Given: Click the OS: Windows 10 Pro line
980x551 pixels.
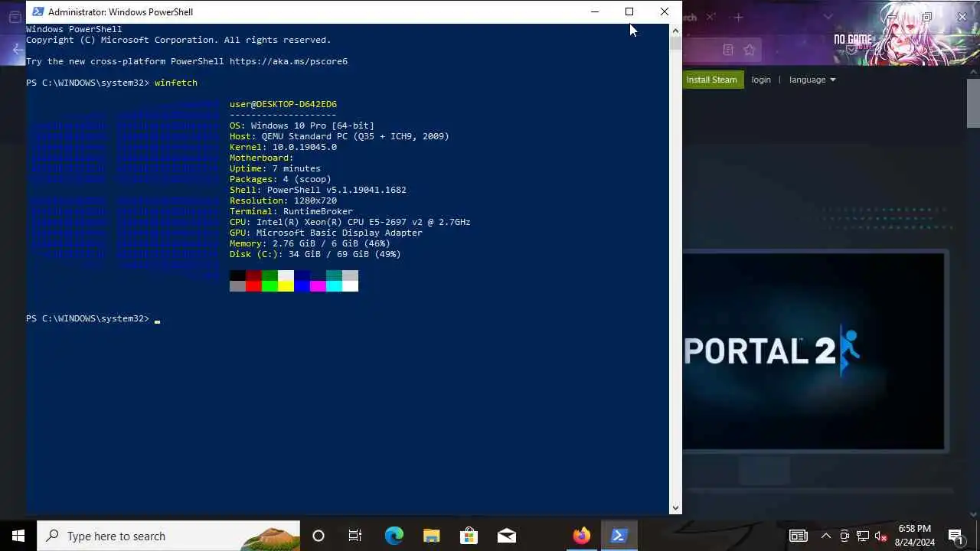Looking at the screenshot, I should click(x=302, y=126).
